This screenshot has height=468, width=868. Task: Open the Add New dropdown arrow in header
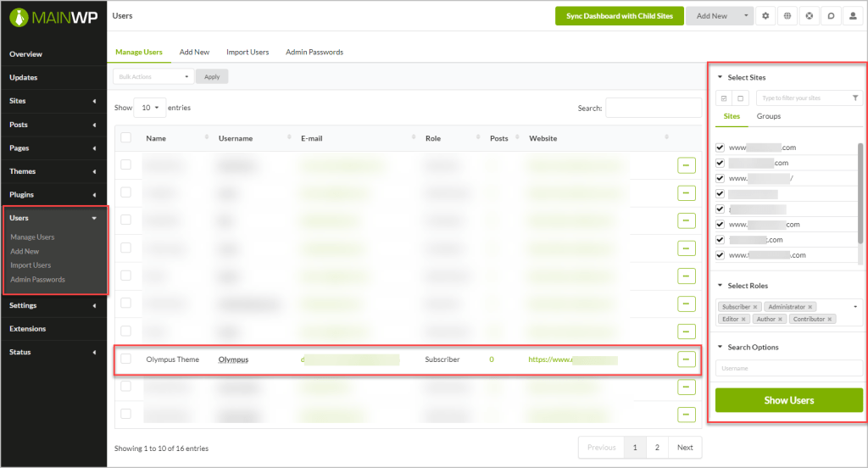(x=746, y=16)
